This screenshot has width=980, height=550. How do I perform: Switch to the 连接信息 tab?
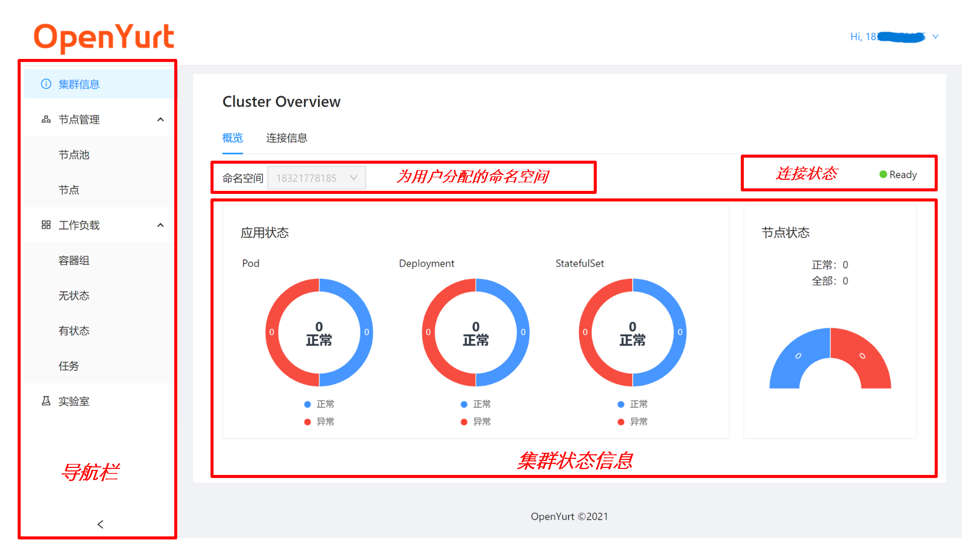pyautogui.click(x=287, y=137)
